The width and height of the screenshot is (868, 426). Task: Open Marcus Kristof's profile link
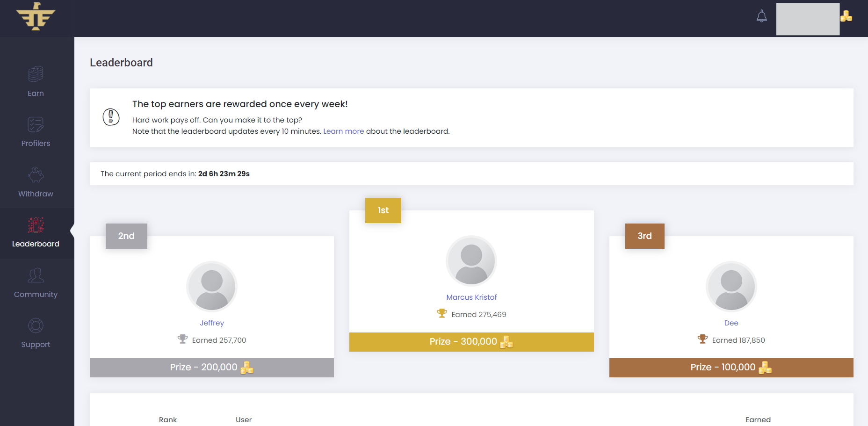[471, 297]
